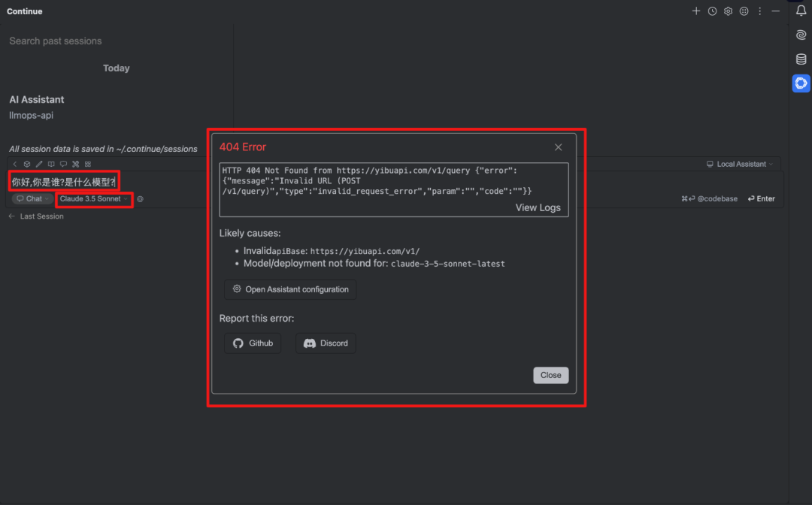Start a new session with the plus icon
The width and height of the screenshot is (812, 505).
pos(696,11)
